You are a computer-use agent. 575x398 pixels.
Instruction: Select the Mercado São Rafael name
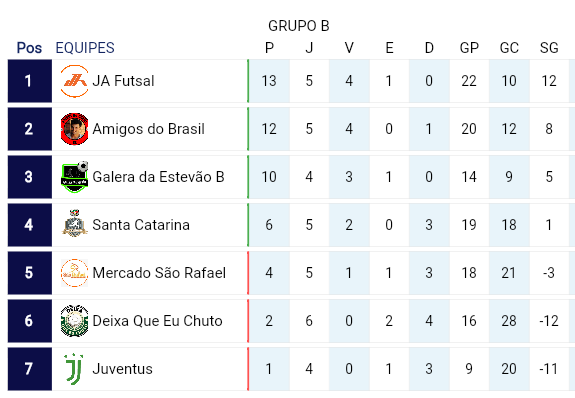click(x=159, y=273)
